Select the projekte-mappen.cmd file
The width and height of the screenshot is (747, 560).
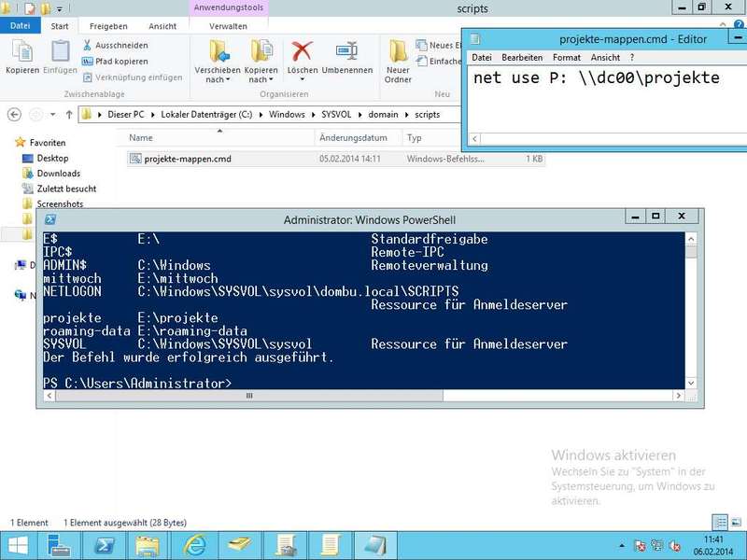(187, 159)
